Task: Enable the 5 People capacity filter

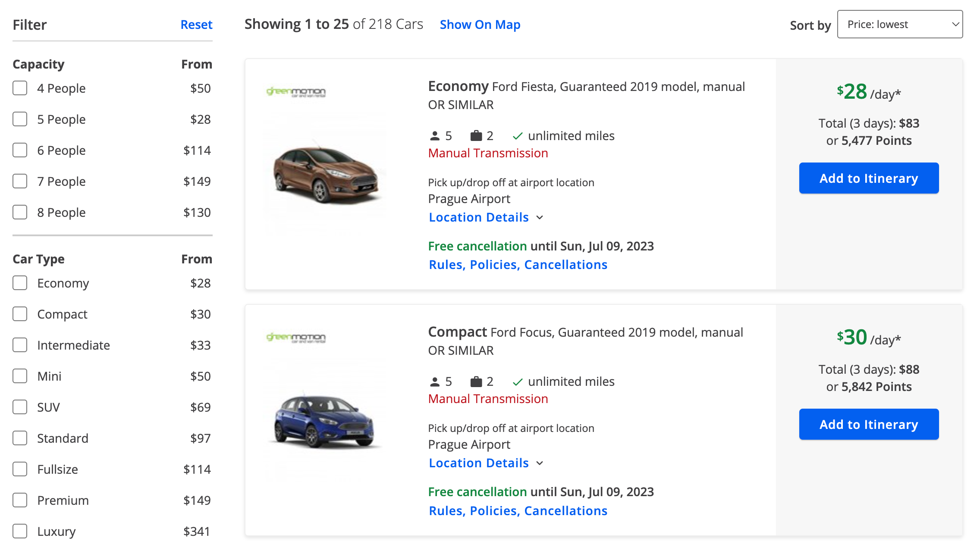Action: 19,119
